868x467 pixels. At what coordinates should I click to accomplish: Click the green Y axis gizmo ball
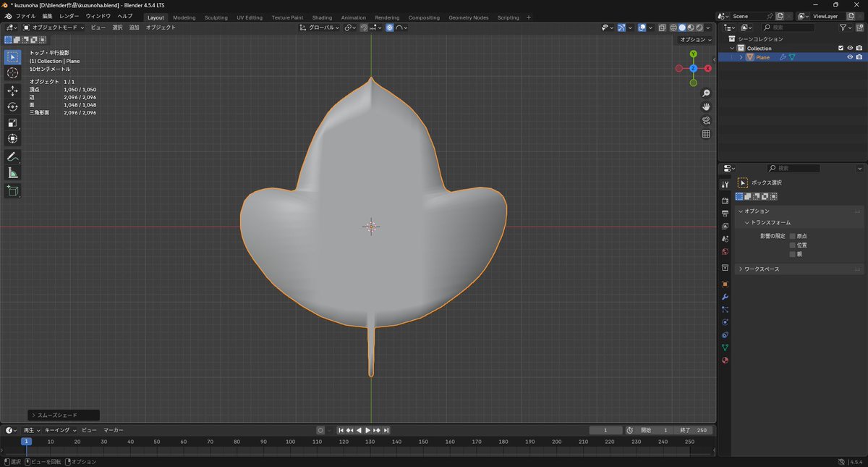693,54
